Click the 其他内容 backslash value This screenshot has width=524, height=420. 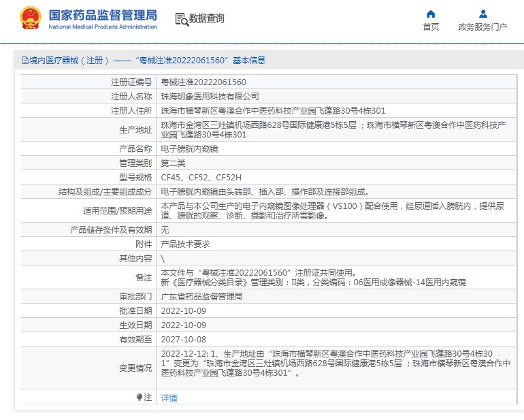point(163,259)
